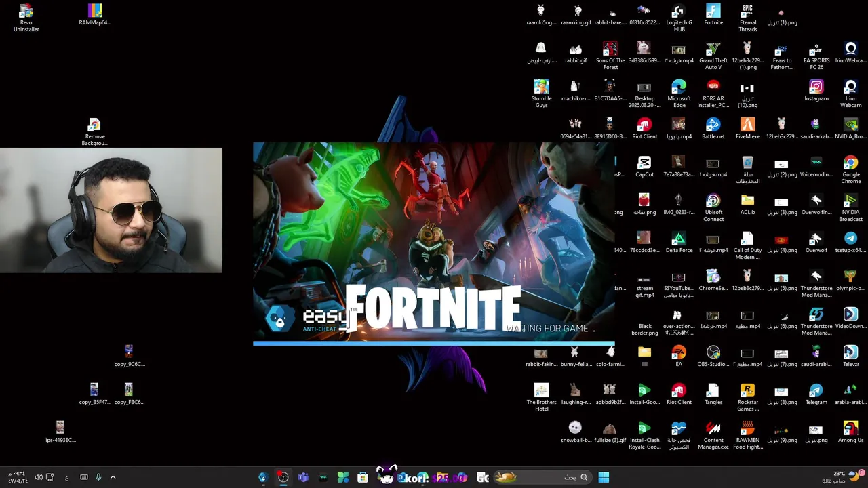Launch the Overwolf desktop shortcut

click(816, 243)
